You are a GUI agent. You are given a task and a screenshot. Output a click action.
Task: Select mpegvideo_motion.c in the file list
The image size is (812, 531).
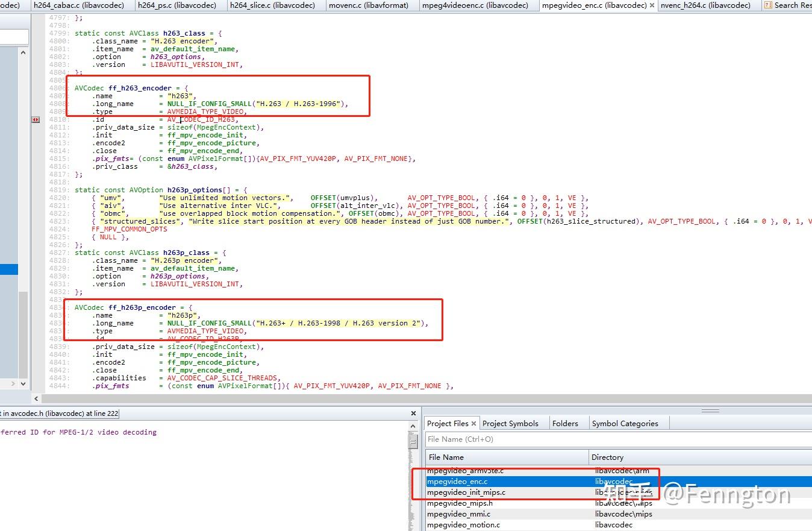point(618,525)
